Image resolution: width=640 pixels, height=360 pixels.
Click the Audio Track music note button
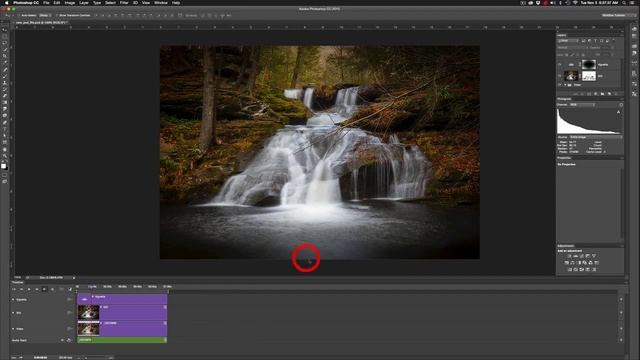69,340
